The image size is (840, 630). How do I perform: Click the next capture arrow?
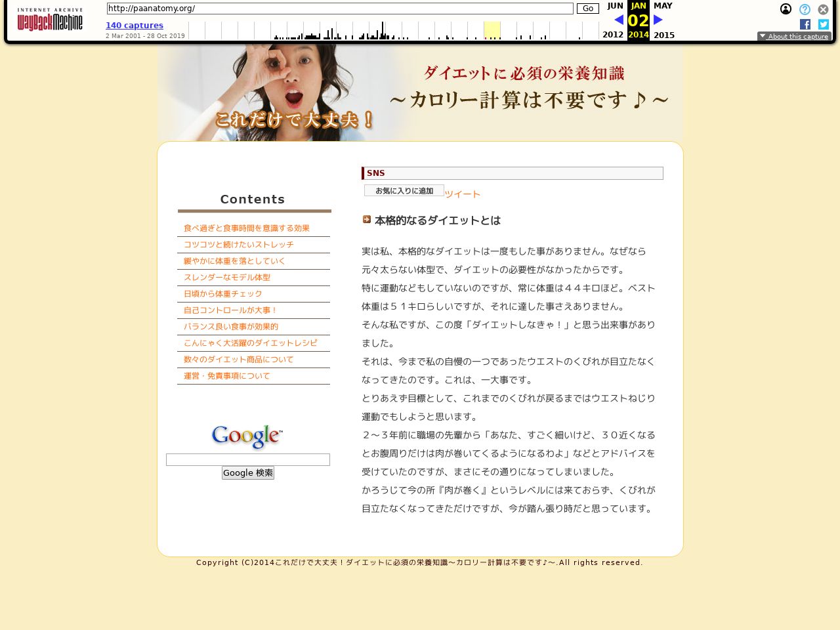658,20
